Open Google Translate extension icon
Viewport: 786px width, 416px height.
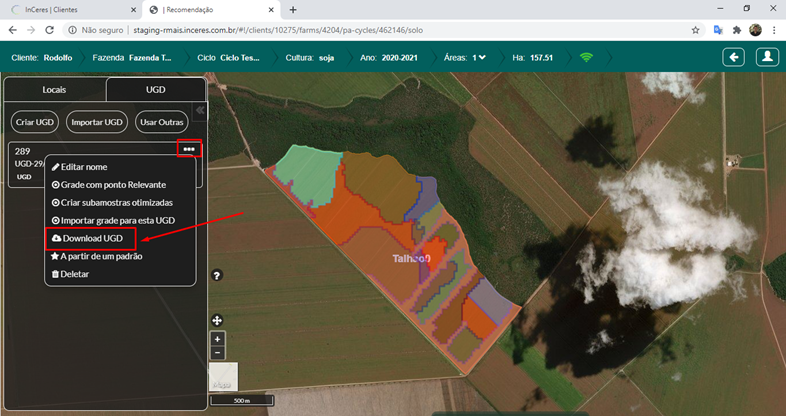718,30
